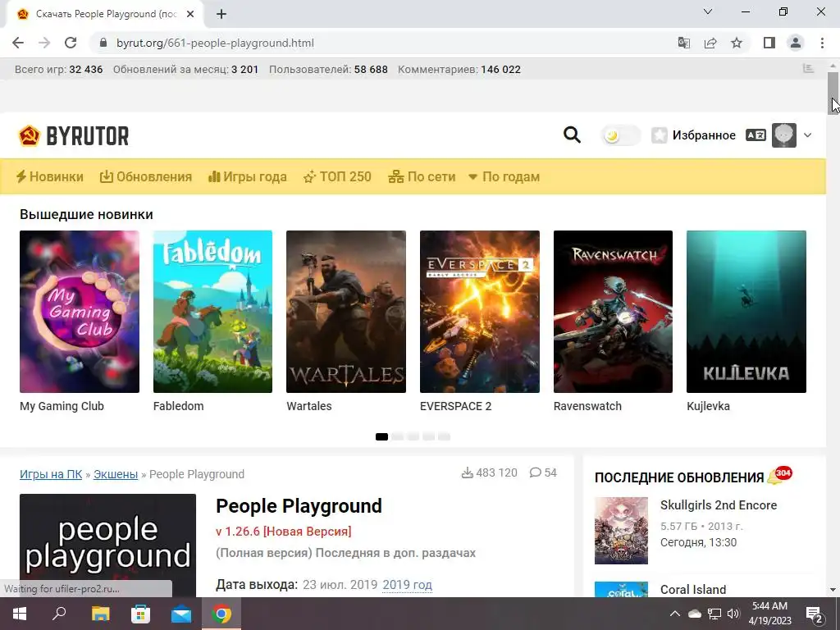Open Ravenswatch cover thumbnail

pyautogui.click(x=613, y=312)
